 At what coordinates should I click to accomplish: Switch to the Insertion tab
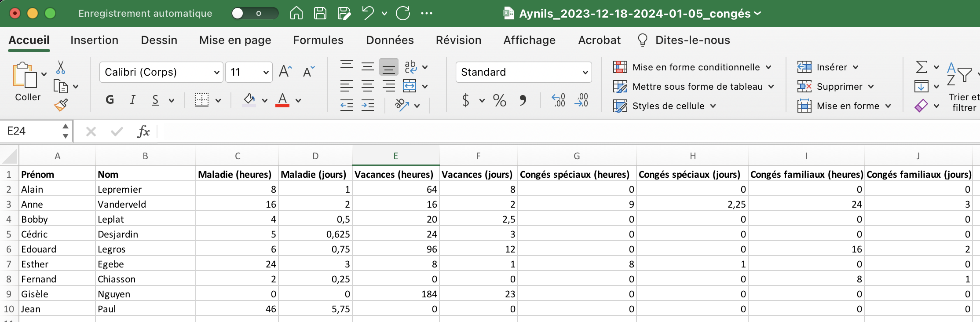click(x=94, y=40)
